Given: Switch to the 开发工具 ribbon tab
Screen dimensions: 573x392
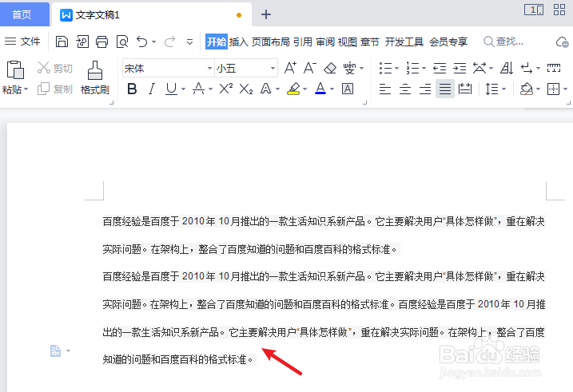Looking at the screenshot, I should click(x=404, y=42).
